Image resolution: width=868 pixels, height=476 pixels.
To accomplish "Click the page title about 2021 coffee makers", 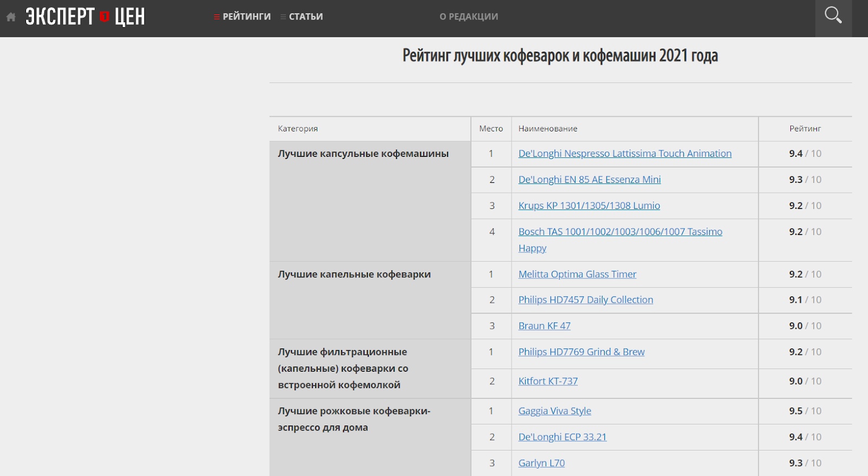I will [560, 55].
